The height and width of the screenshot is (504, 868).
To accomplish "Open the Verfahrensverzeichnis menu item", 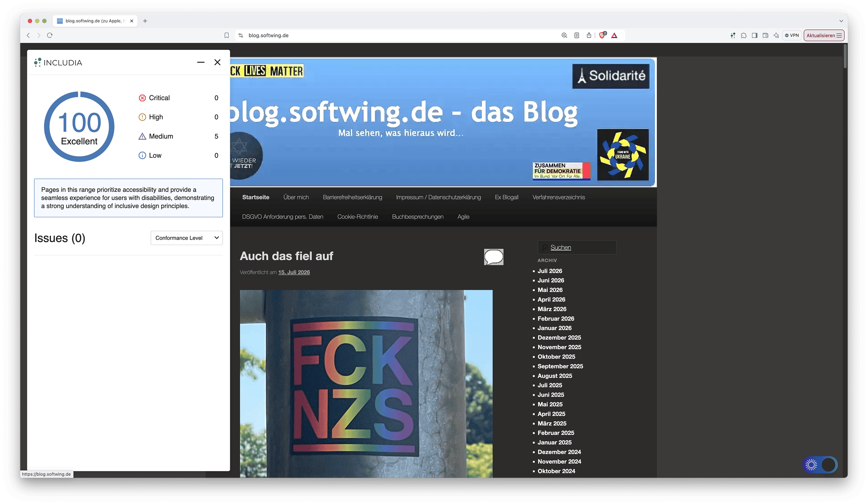I will [x=559, y=197].
